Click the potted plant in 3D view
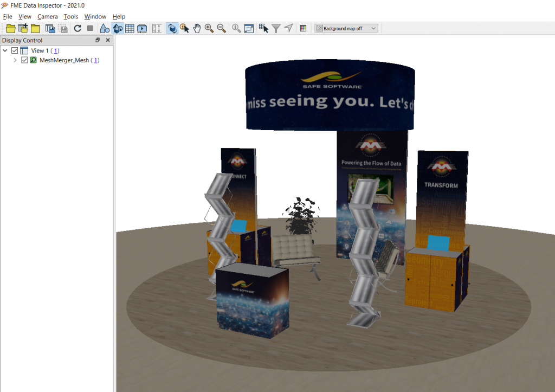This screenshot has width=555, height=392. pyautogui.click(x=301, y=216)
